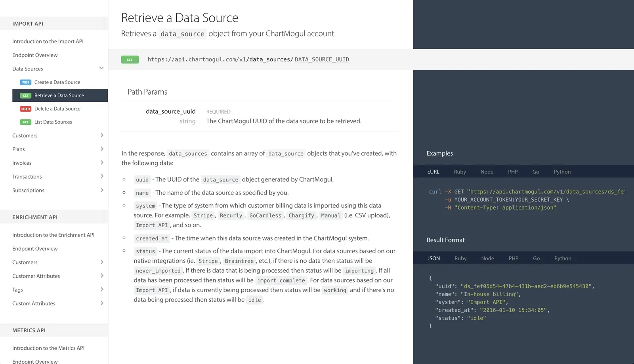The image size is (634, 364).
Task: Open the Tags sidebar item
Action: click(x=17, y=290)
